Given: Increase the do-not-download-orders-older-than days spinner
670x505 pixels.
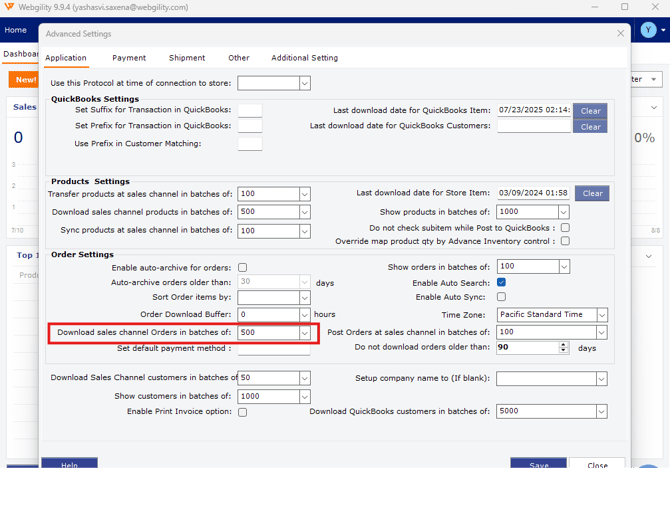Looking at the screenshot, I should click(564, 345).
